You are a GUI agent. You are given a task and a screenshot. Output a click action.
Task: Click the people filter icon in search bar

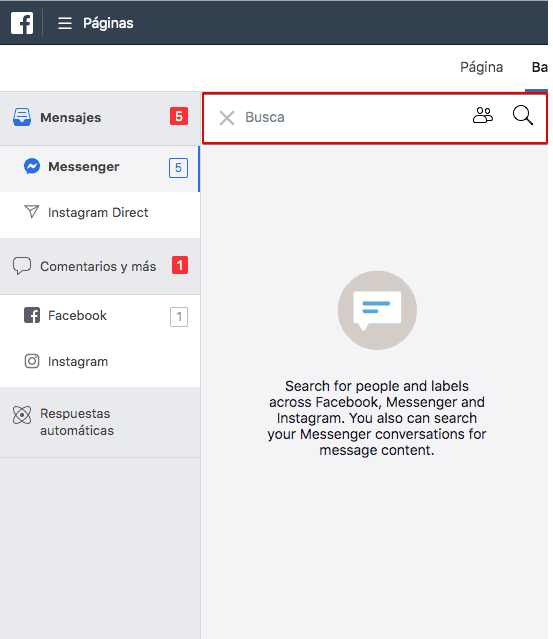coord(483,115)
